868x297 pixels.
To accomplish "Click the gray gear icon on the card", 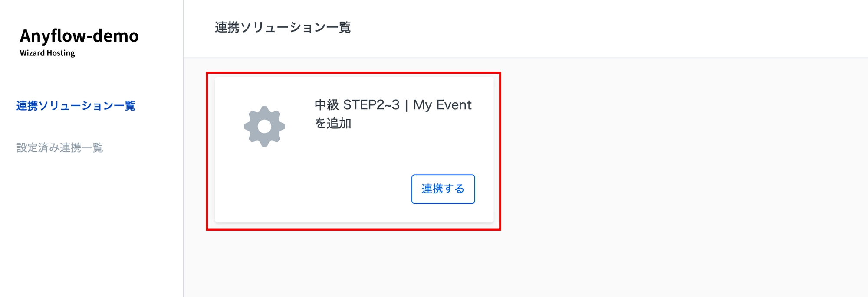I will click(264, 126).
